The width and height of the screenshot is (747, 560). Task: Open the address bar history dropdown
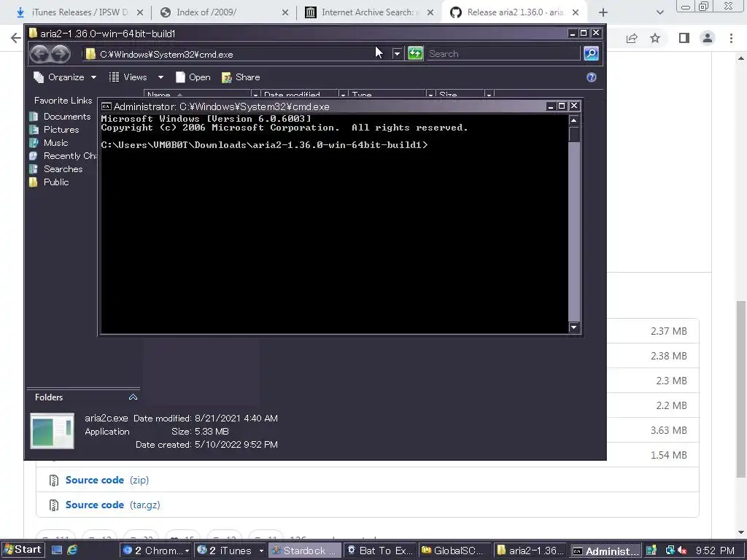[397, 54]
